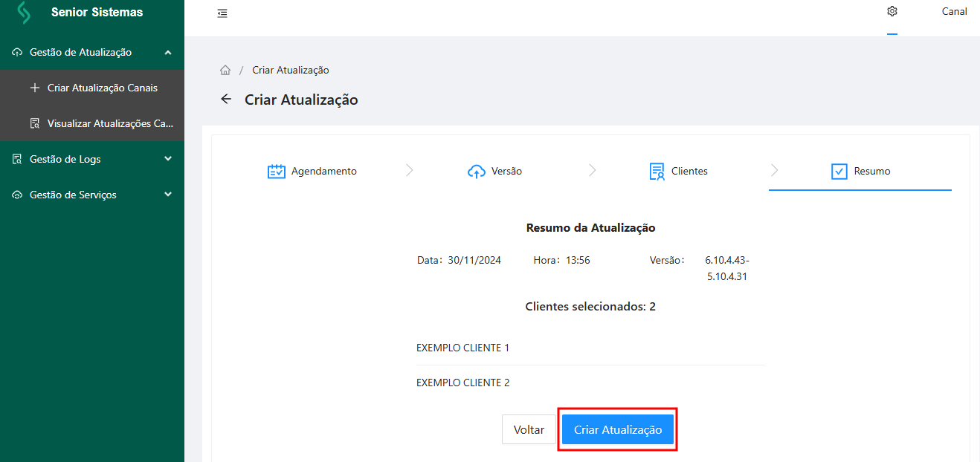980x462 pixels.
Task: Expand the Gestão de Logs chevron
Action: [x=168, y=159]
